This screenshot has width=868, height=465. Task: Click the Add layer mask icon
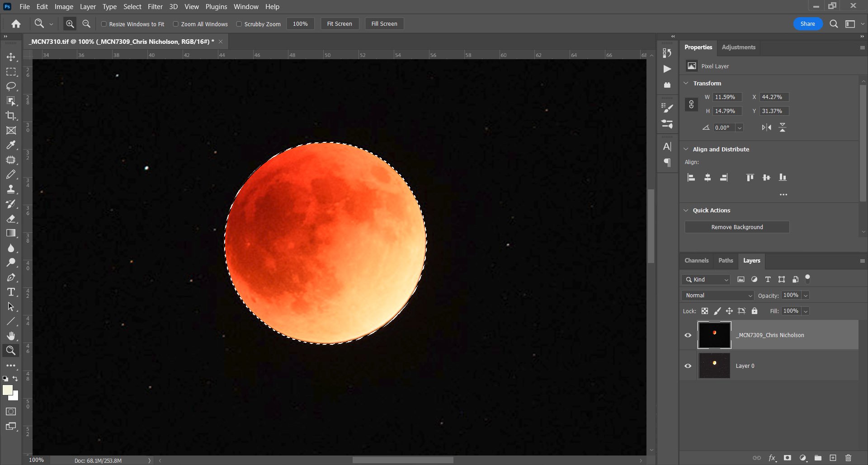pos(788,458)
